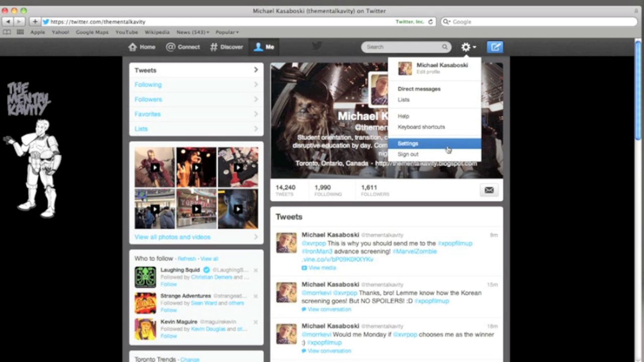Open the Connect @ tab
This screenshot has width=644, height=362.
[x=183, y=47]
